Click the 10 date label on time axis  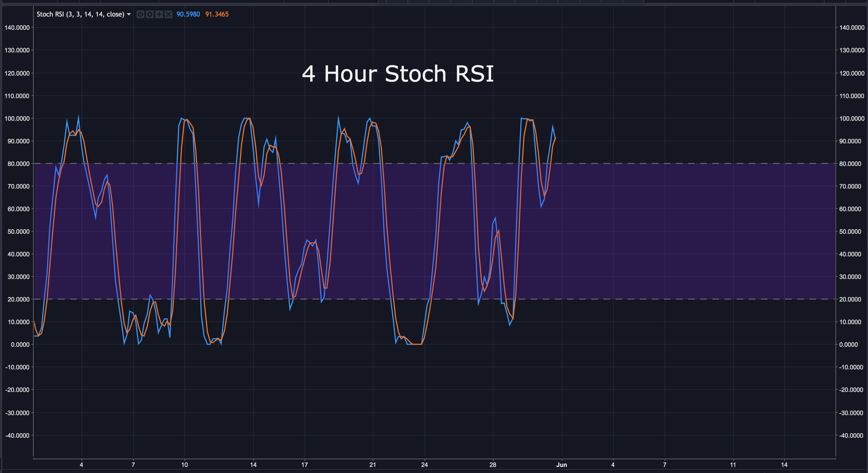coord(184,464)
